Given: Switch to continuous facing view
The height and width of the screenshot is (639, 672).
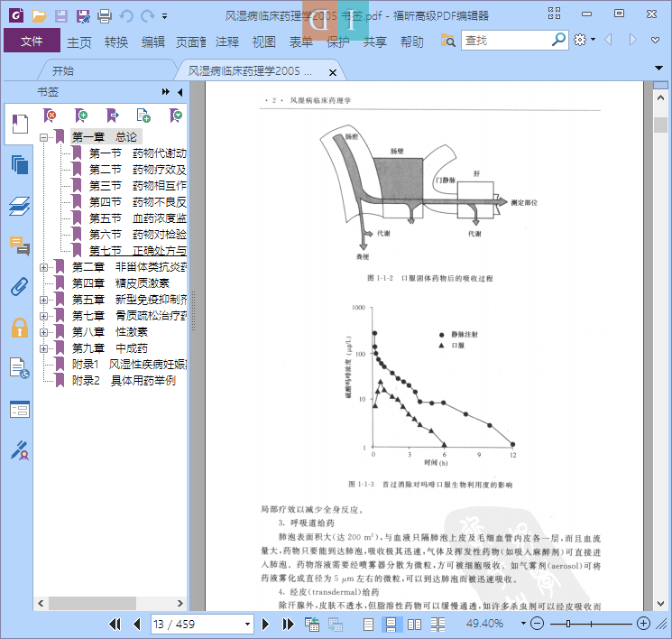Looking at the screenshot, I should click(438, 624).
